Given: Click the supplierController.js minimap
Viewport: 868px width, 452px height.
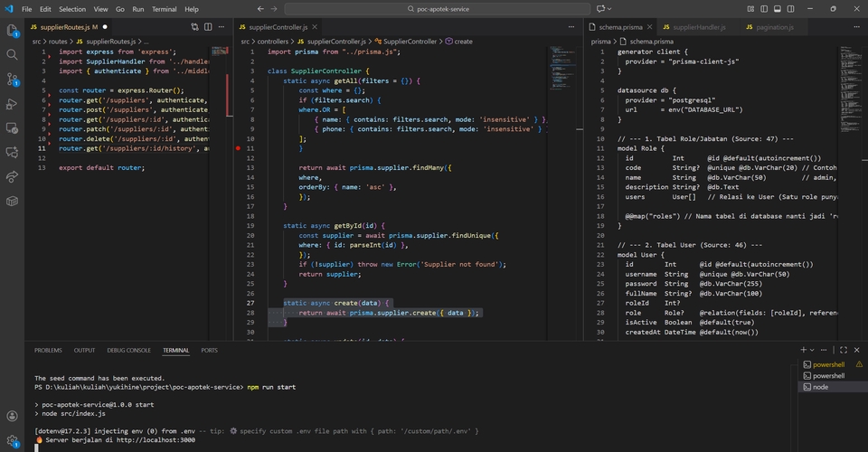Looking at the screenshot, I should coord(563,69).
